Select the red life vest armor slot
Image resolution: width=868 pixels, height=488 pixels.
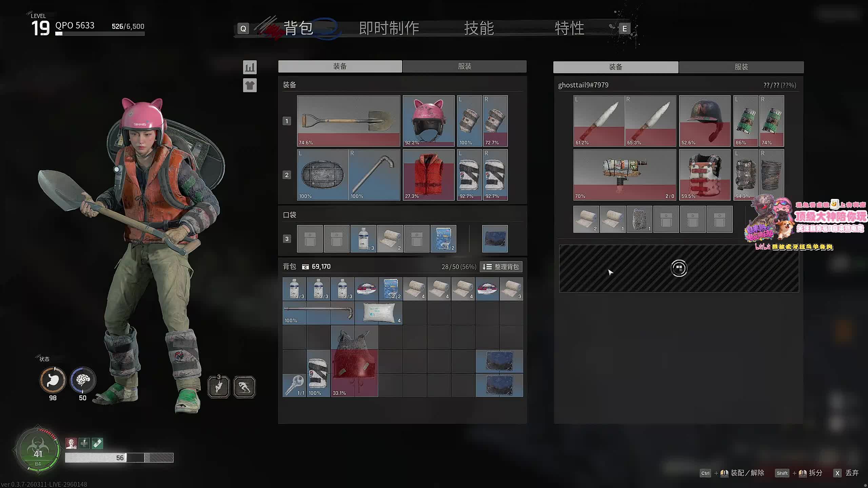428,175
